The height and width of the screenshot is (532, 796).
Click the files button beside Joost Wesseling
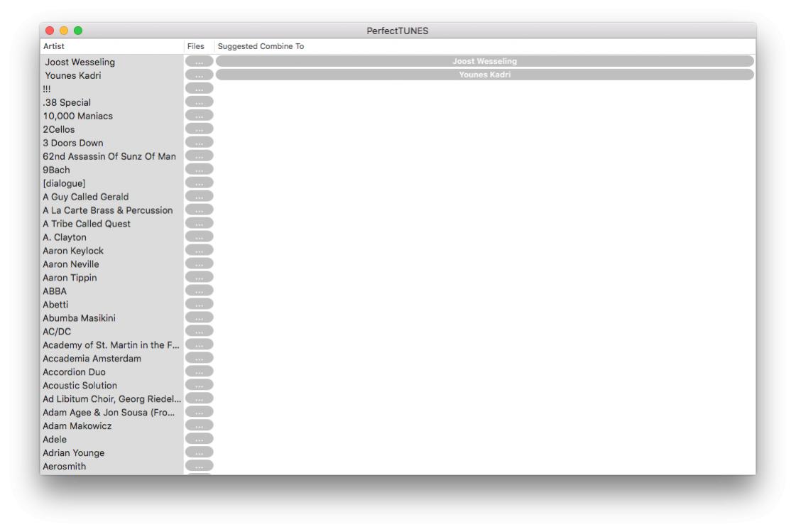coord(199,62)
